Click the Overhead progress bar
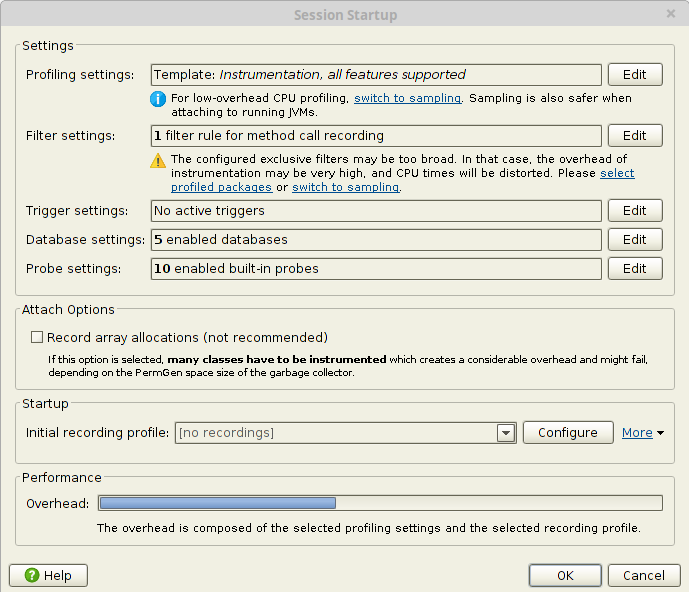The width and height of the screenshot is (689, 592). click(x=381, y=503)
